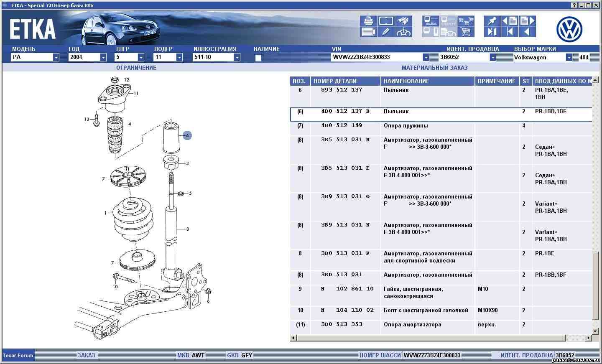
Task: Select the 3BD 513 031 part row
Action: pos(441,278)
